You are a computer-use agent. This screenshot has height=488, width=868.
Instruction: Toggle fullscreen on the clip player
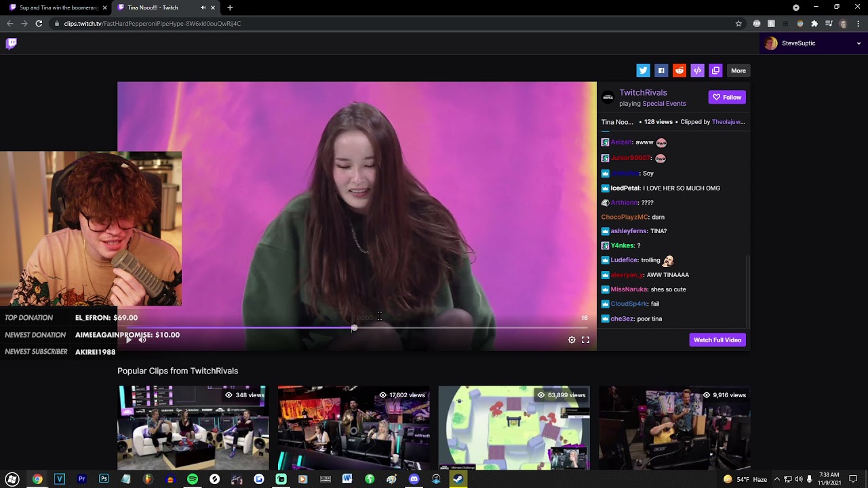tap(585, 340)
